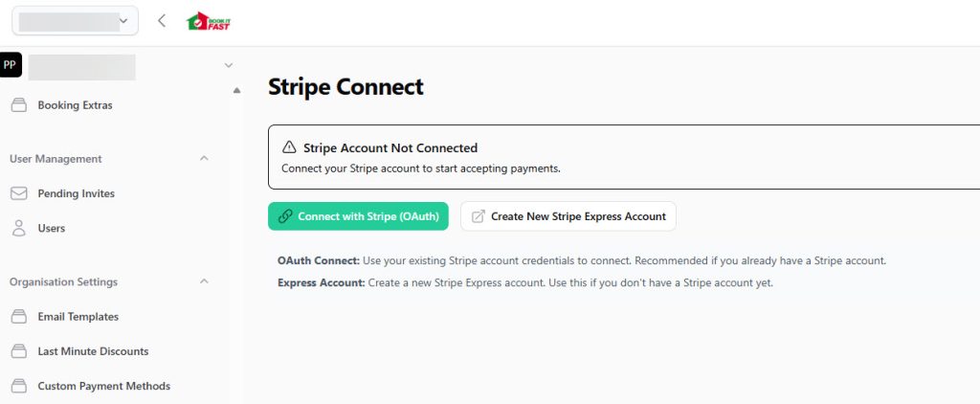Click Create New Stripe Express Account
Viewport: 980px width, 404px height.
coord(568,216)
